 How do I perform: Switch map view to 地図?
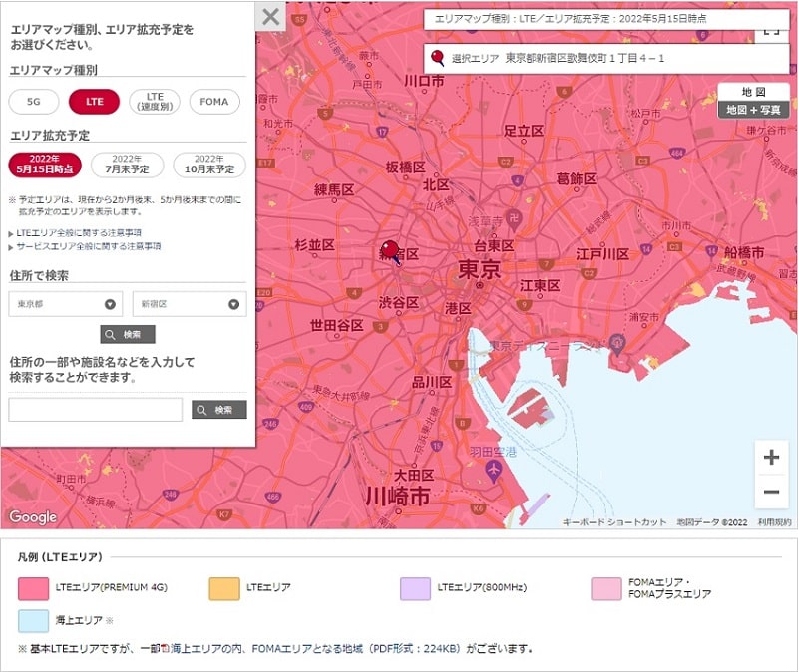[x=753, y=92]
